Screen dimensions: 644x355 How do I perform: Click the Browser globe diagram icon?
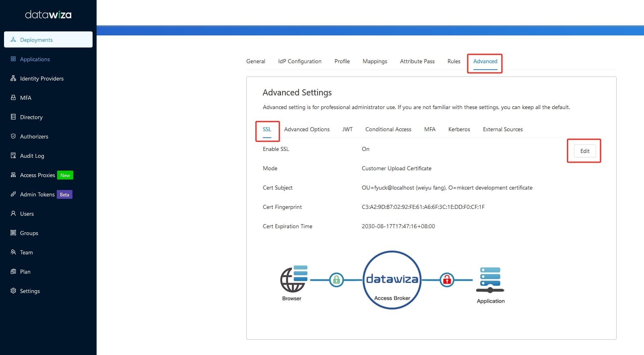click(293, 279)
